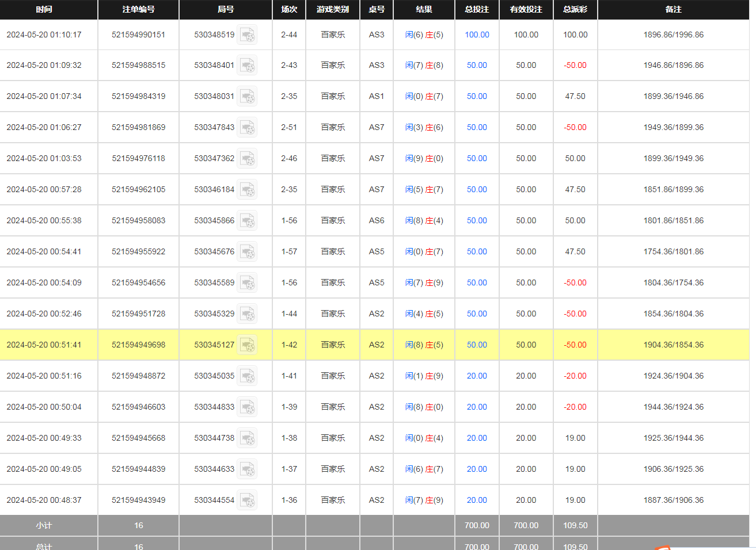Open video replay icon for round 530344738

point(248,438)
